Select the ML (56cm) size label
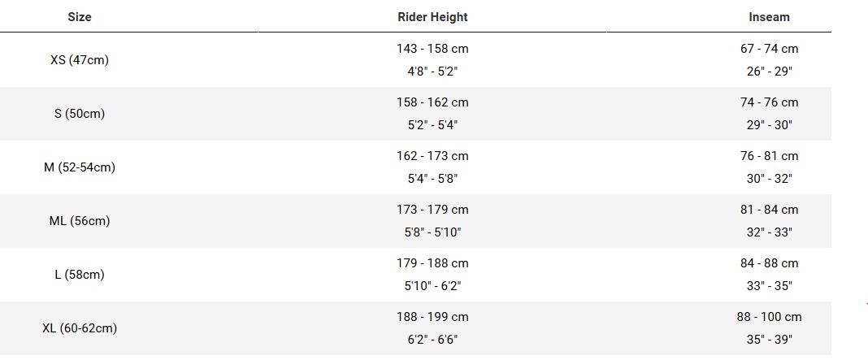868x360 pixels. click(80, 221)
